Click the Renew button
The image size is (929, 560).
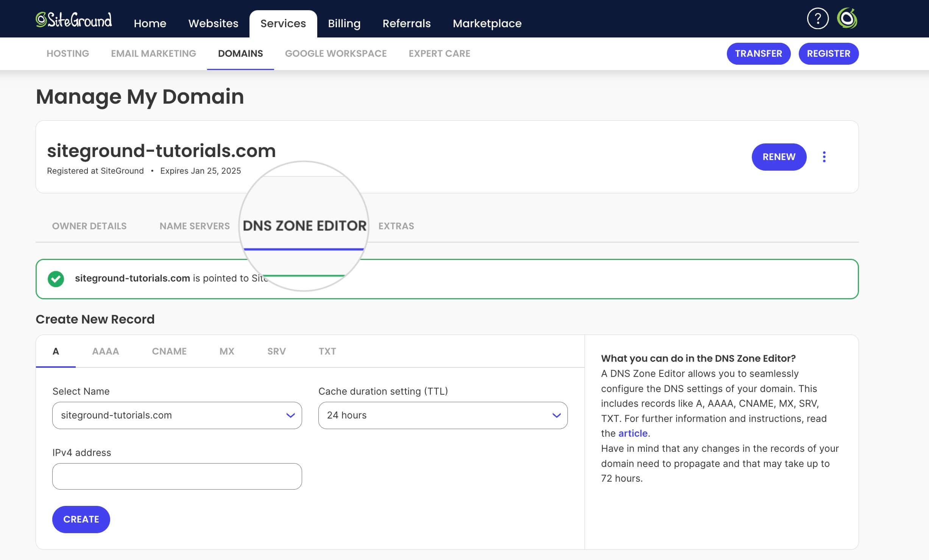point(778,157)
